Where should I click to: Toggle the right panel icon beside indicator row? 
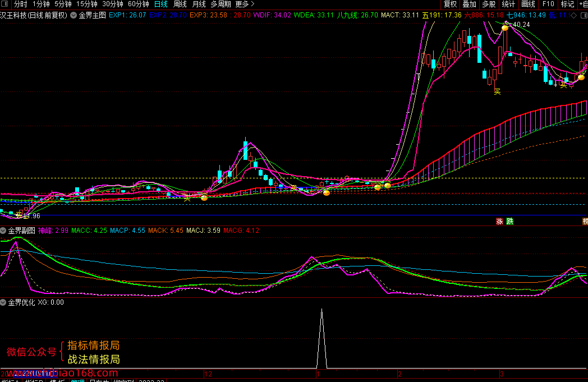coord(584,15)
